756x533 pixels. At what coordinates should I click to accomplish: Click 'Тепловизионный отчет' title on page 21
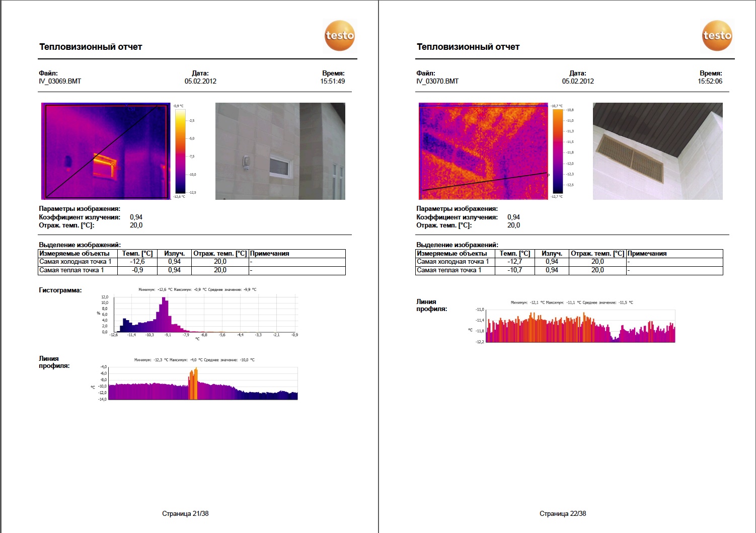tap(91, 47)
